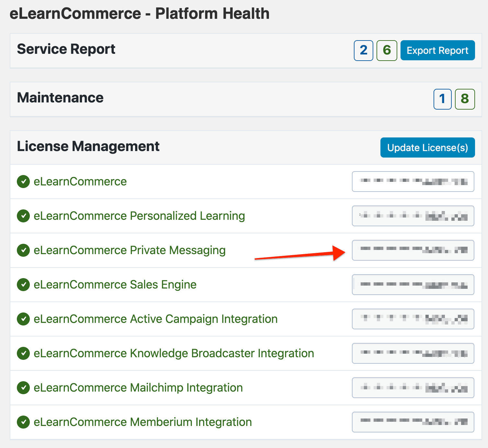This screenshot has width=488, height=448.
Task: Click check icon for Active Campaign Integration
Action: (23, 319)
